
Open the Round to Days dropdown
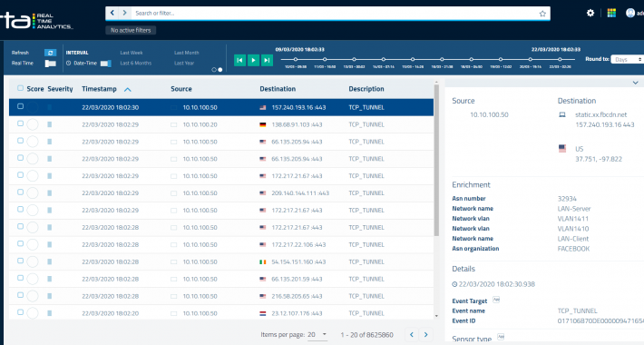627,60
